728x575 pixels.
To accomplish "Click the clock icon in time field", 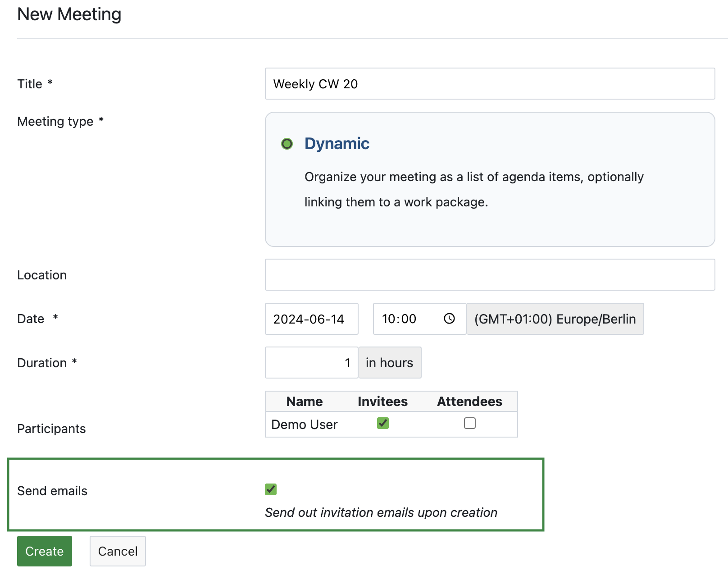I will (x=449, y=319).
